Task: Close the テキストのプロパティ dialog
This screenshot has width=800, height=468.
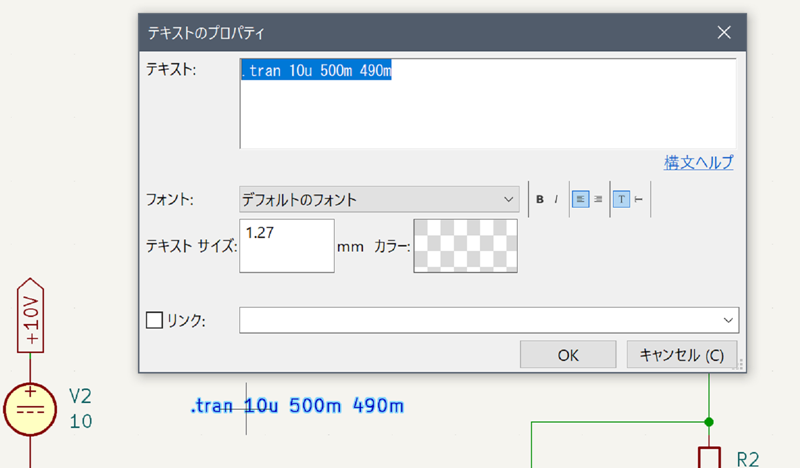Action: pos(724,33)
